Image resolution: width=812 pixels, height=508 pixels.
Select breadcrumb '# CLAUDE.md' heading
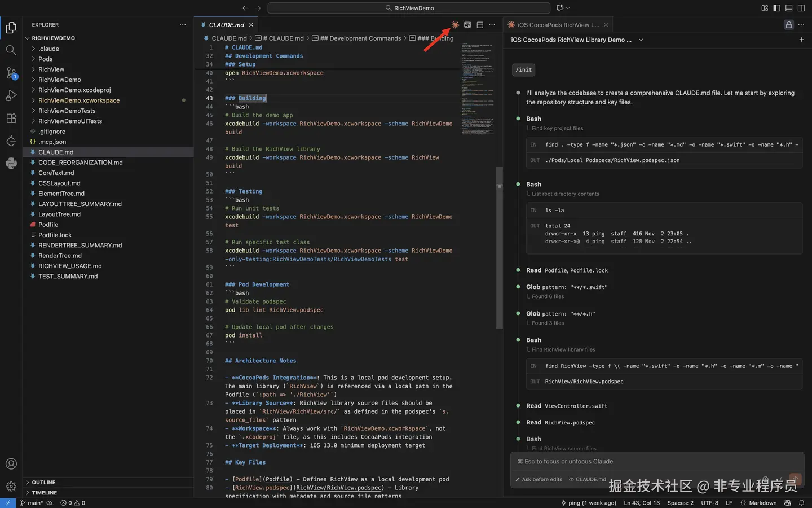pos(279,38)
